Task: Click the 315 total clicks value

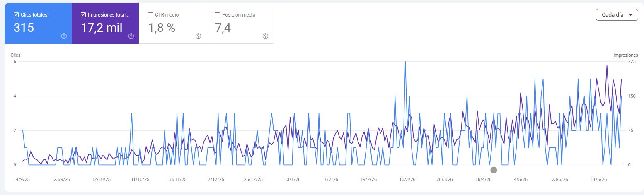Action: click(x=24, y=28)
